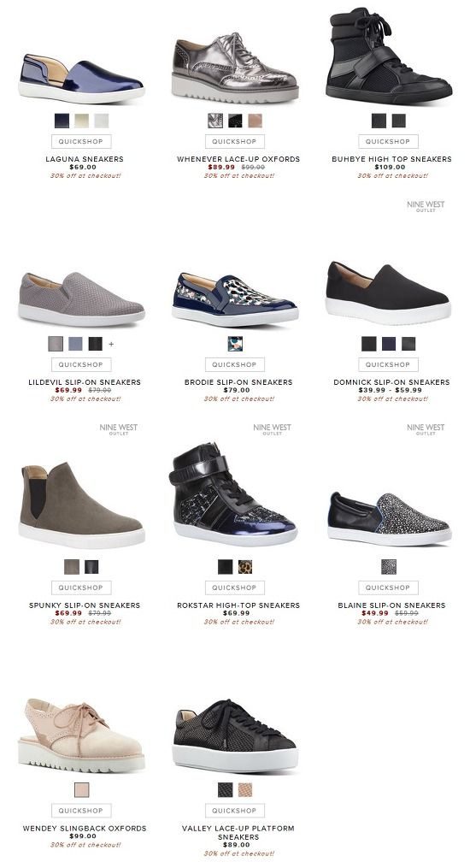Viewport: 470px width, 868px height.
Task: Choose the blush swatch for Whenever Oxfords
Action: (x=255, y=121)
